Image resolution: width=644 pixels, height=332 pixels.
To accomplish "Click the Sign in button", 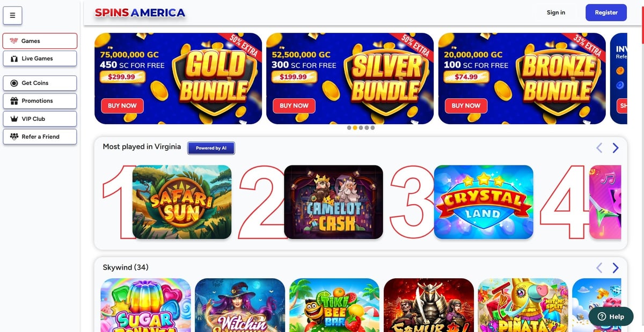I will pos(555,12).
